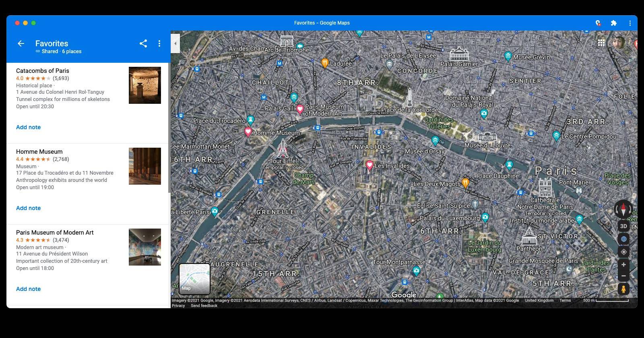Click the United Kingdom region link
Screen dimensions: 644x338
click(539, 300)
